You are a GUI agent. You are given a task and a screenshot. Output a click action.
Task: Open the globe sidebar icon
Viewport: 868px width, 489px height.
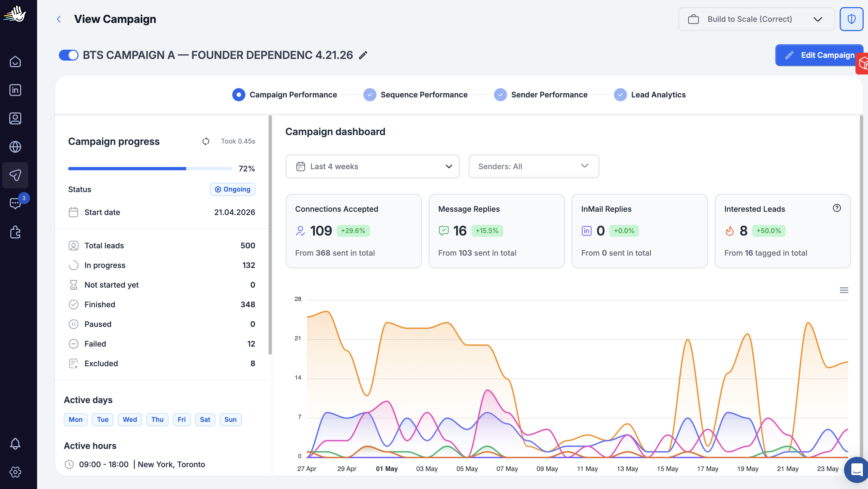(x=15, y=147)
